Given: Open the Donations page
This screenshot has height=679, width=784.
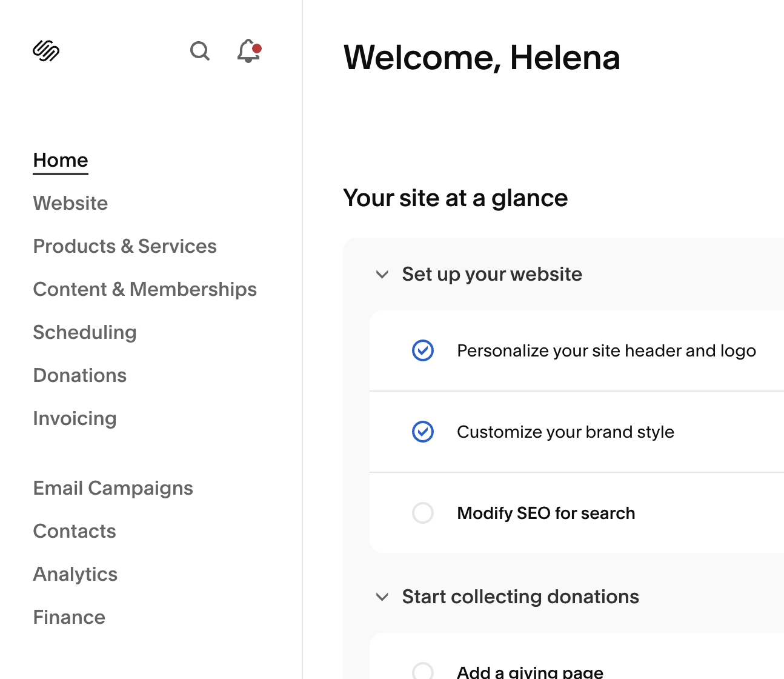Looking at the screenshot, I should (80, 375).
